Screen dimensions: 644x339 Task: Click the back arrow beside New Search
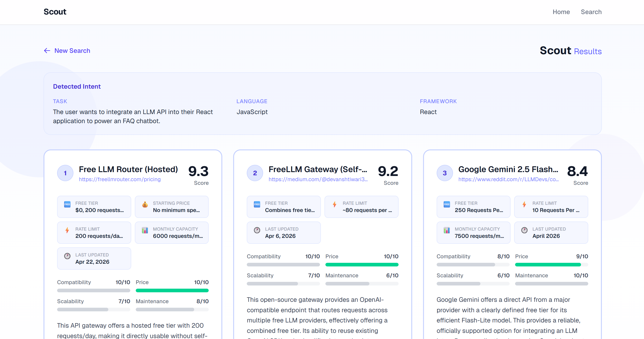click(x=47, y=51)
